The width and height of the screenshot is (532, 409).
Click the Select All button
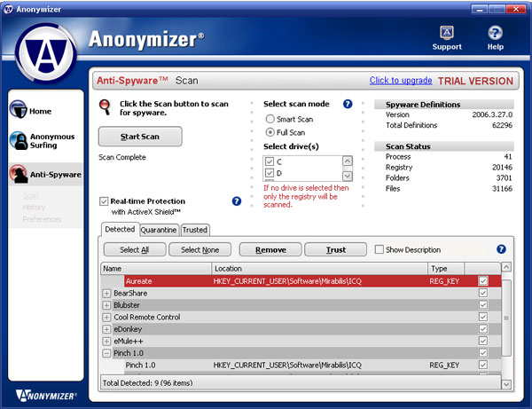point(135,250)
